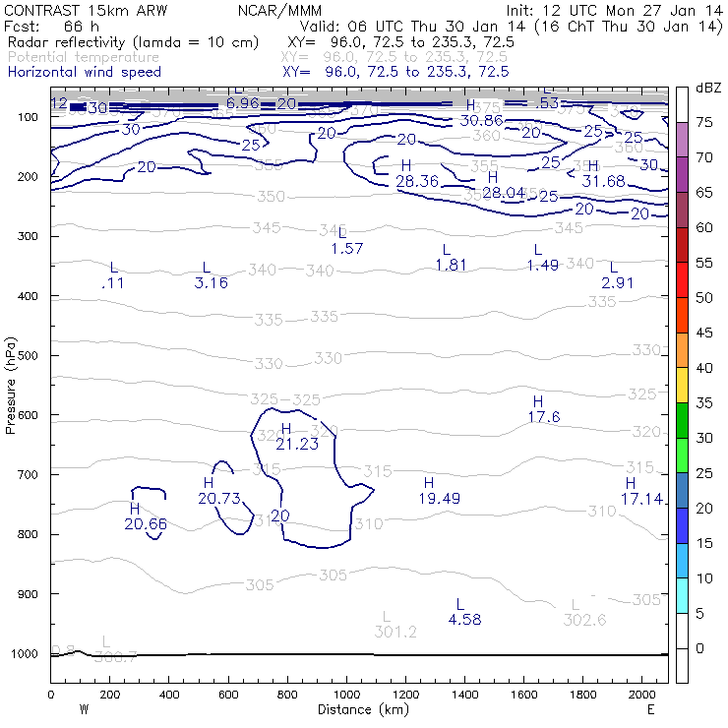Click the 'CONTRAST 15km ARW' title text
The height and width of the screenshot is (728, 728).
pyautogui.click(x=86, y=11)
